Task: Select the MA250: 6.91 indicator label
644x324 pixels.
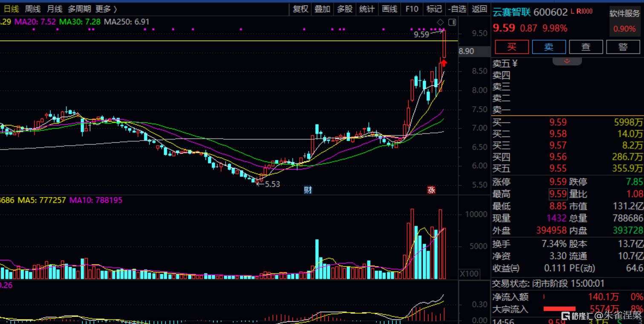Action: point(127,22)
